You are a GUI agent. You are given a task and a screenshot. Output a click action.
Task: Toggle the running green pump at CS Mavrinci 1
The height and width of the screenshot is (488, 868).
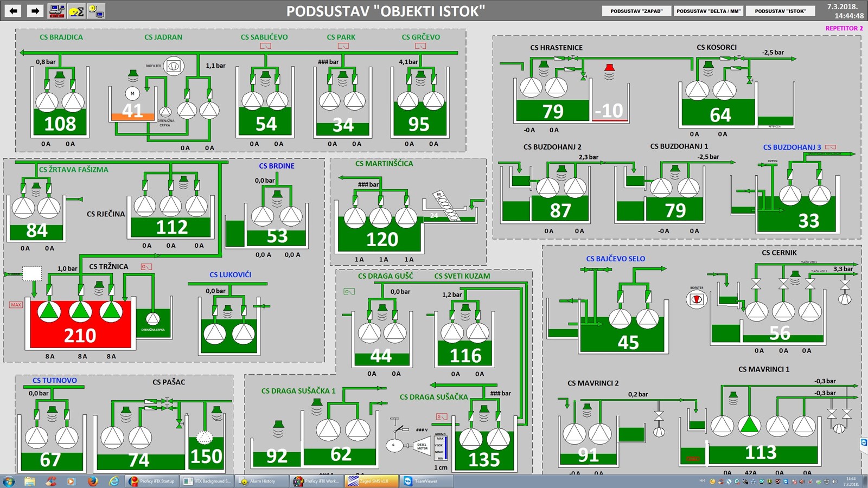(749, 425)
